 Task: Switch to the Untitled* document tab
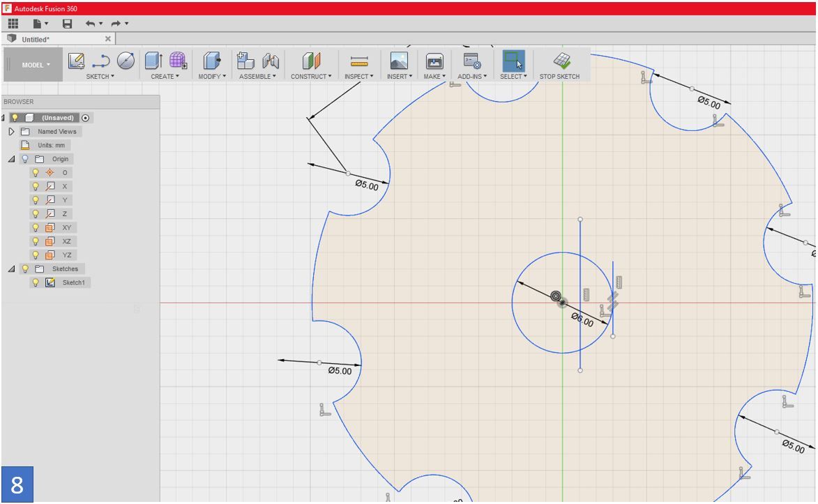[x=59, y=39]
